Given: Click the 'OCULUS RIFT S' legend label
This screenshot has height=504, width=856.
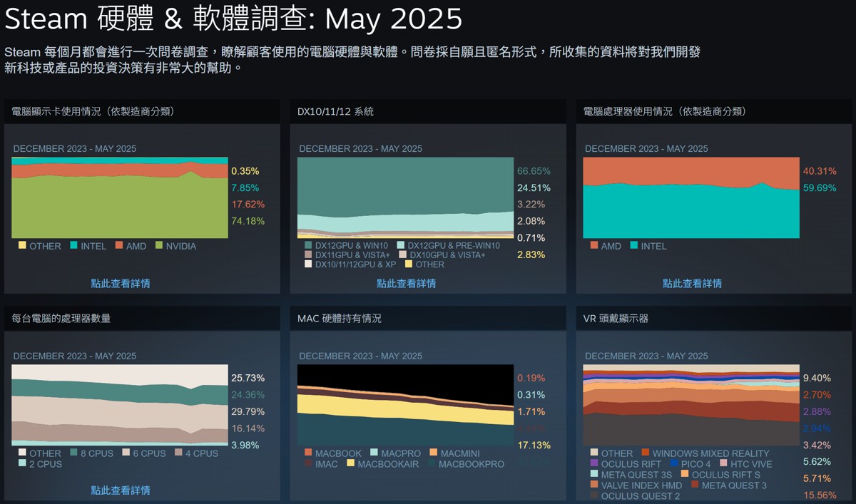Looking at the screenshot, I should 726,475.
